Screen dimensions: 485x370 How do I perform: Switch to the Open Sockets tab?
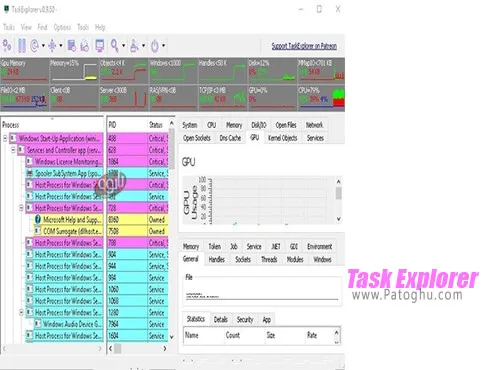197,138
